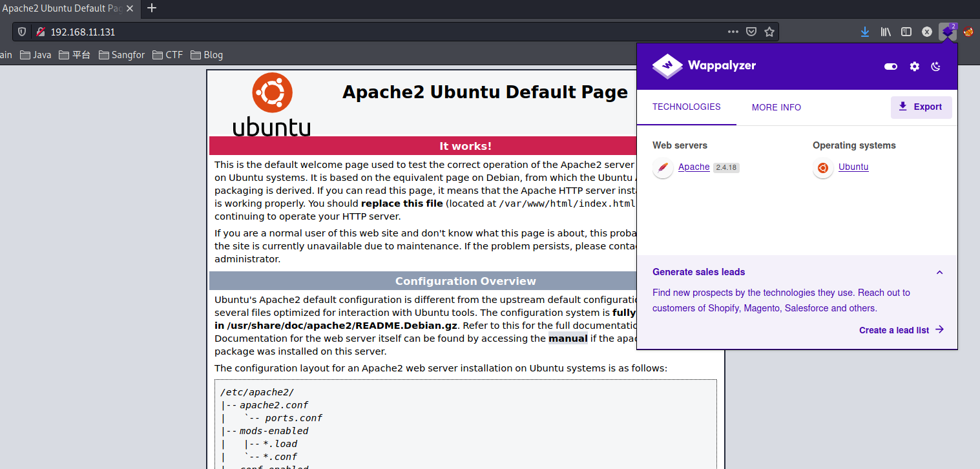Click the Configuration Overview heading
Screen dimensions: 980x469
tap(465, 281)
